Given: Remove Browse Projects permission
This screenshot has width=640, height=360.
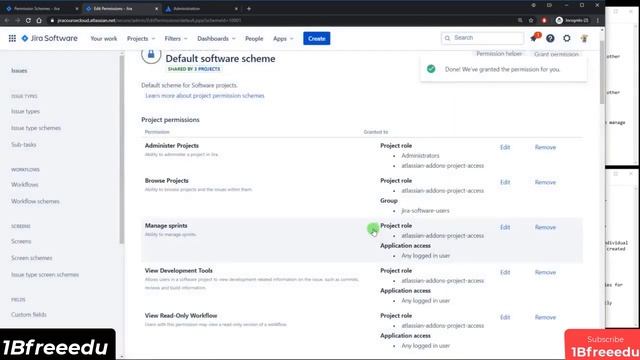Looking at the screenshot, I should [545, 182].
